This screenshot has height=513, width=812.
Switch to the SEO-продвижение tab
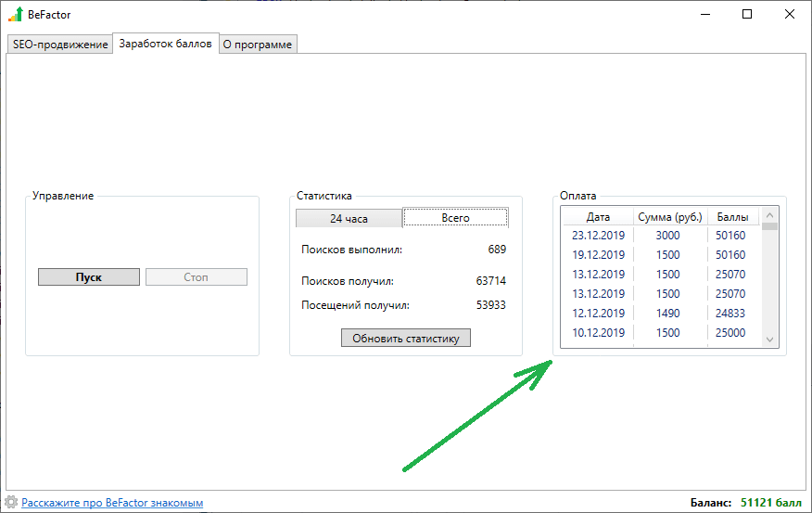60,44
